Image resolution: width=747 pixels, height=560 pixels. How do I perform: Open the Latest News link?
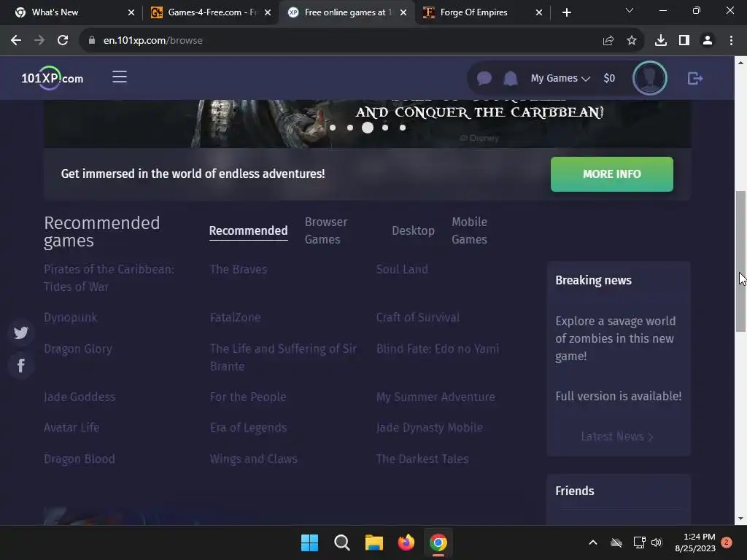point(617,437)
